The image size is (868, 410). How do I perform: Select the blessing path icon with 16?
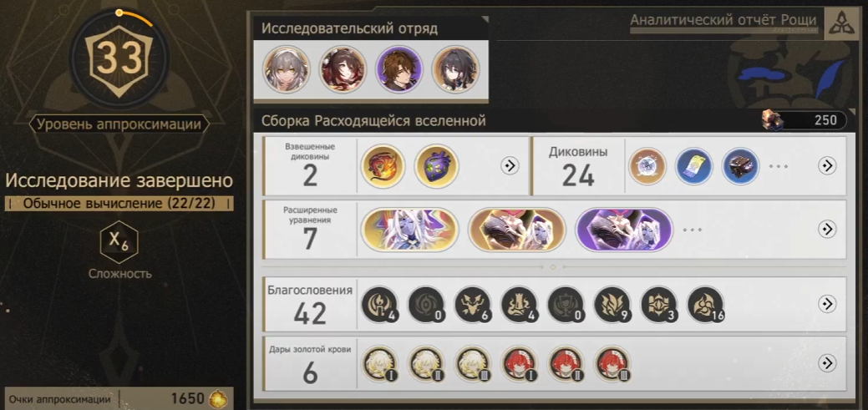click(705, 304)
